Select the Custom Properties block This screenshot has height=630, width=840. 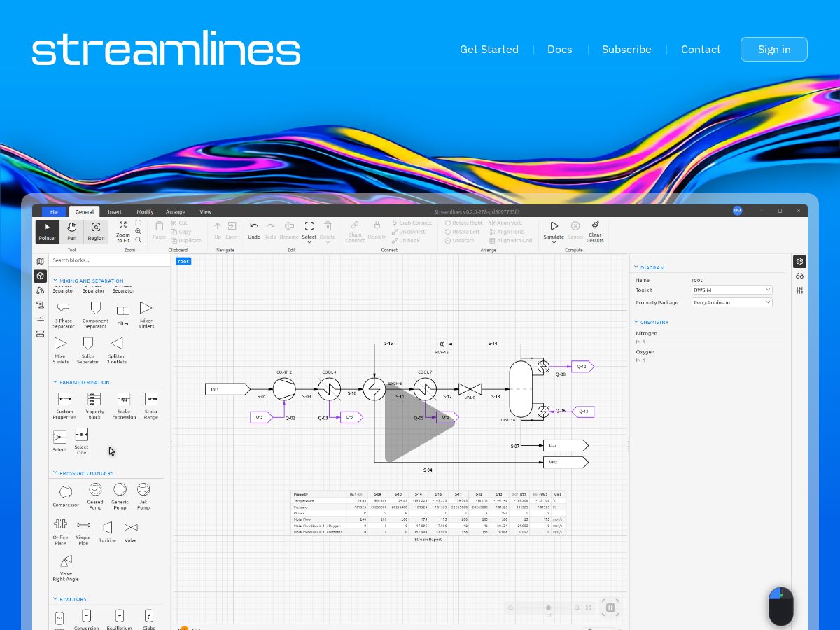pos(64,406)
